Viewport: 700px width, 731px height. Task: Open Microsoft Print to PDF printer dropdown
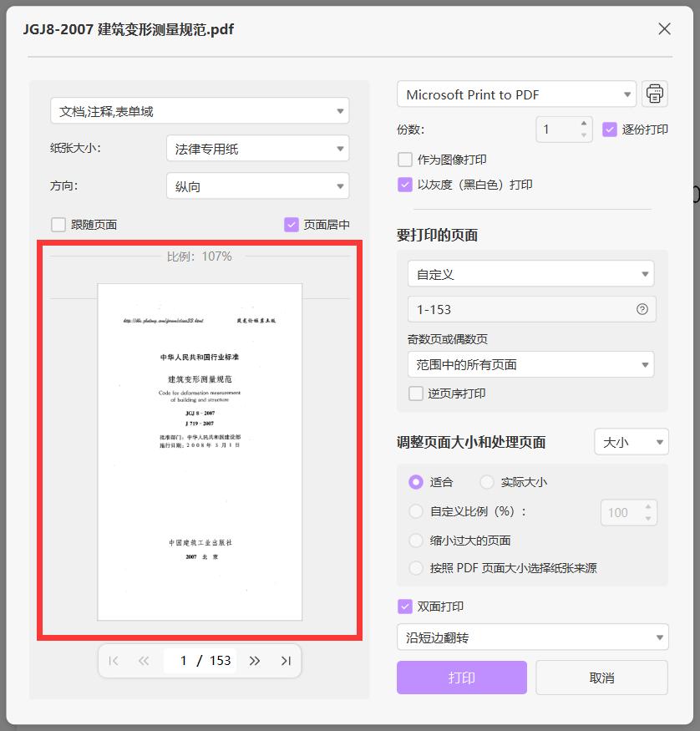tap(516, 94)
